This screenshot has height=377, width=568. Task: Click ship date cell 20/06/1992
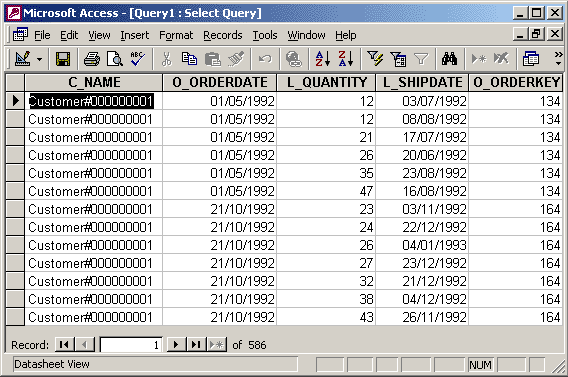[x=422, y=155]
